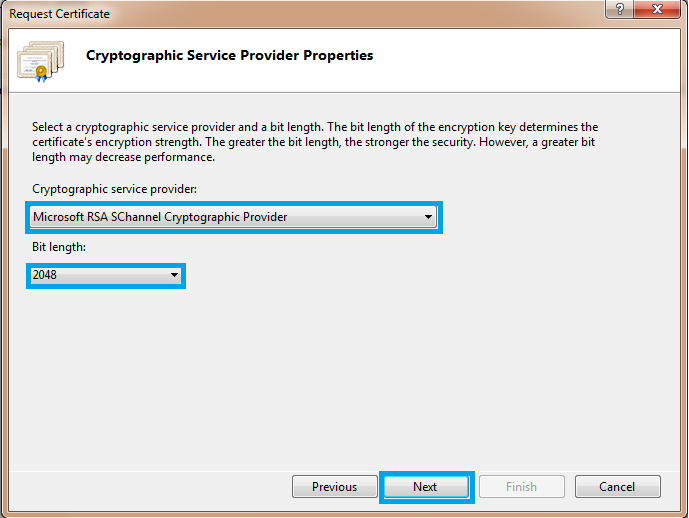Open the Bit length combo box
Viewport: 689px width, 518px height.
point(106,275)
